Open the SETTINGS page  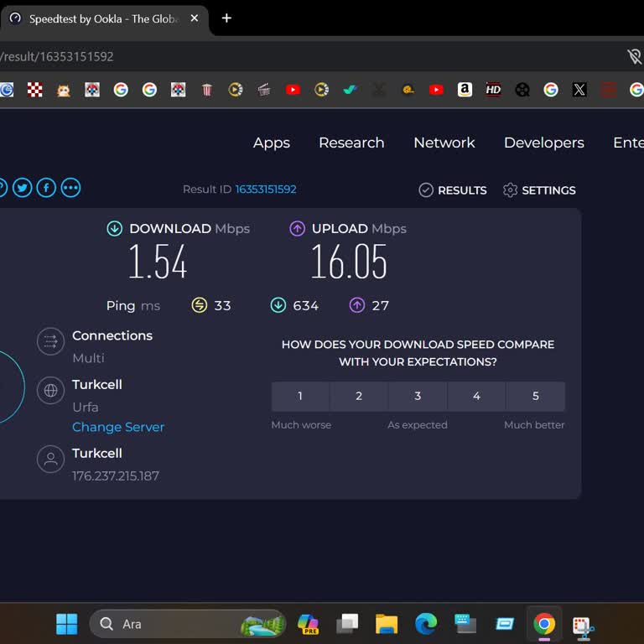[x=539, y=190]
